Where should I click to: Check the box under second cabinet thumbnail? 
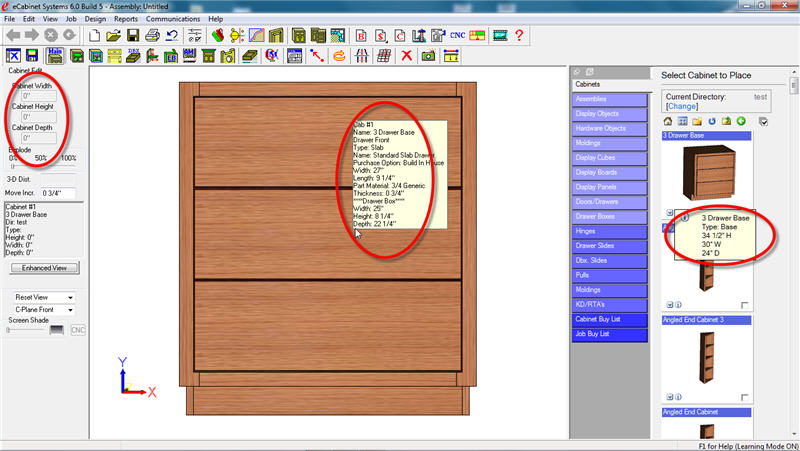[745, 305]
